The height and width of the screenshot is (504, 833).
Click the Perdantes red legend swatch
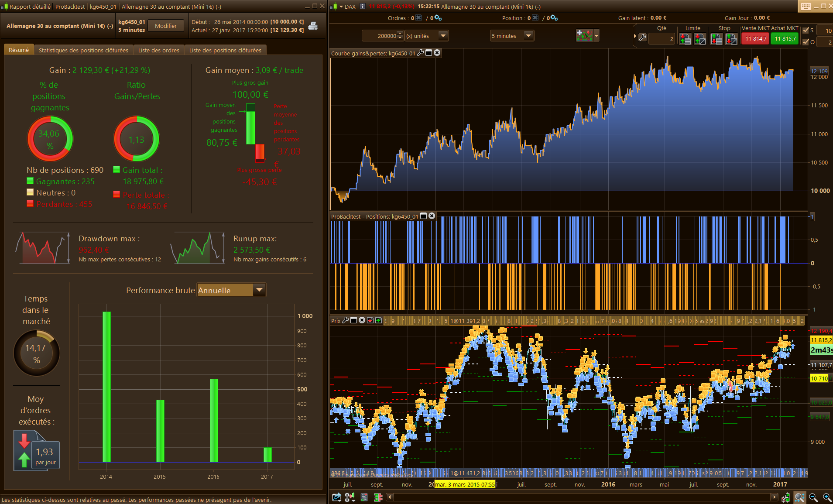(30, 203)
